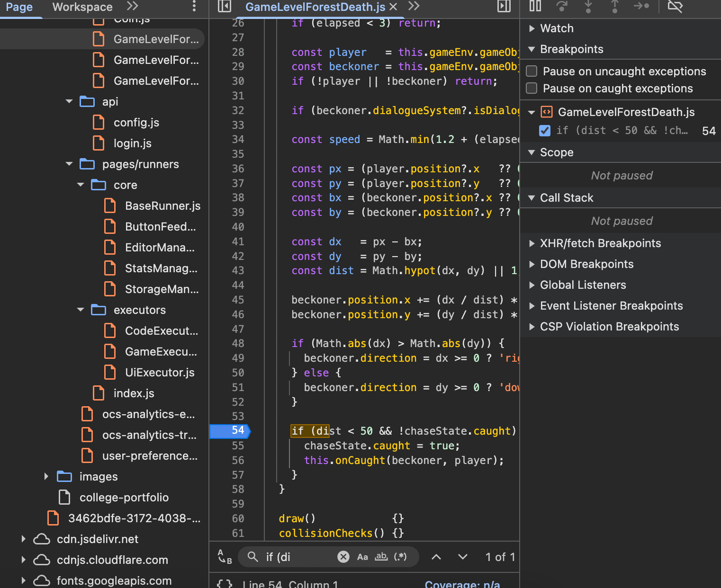Open user-preference... file
The width and height of the screenshot is (721, 588).
150,455
